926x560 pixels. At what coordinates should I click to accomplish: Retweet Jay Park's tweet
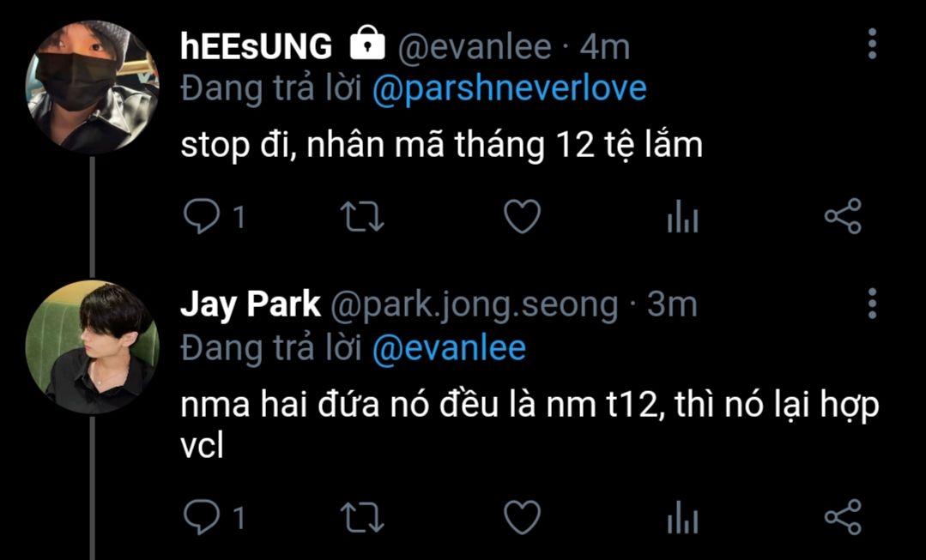pyautogui.click(x=363, y=517)
